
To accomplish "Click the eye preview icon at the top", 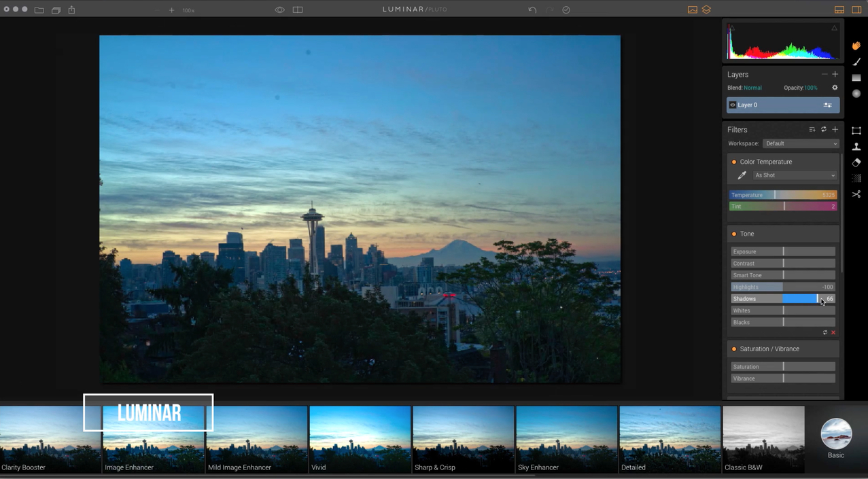I will click(x=279, y=10).
